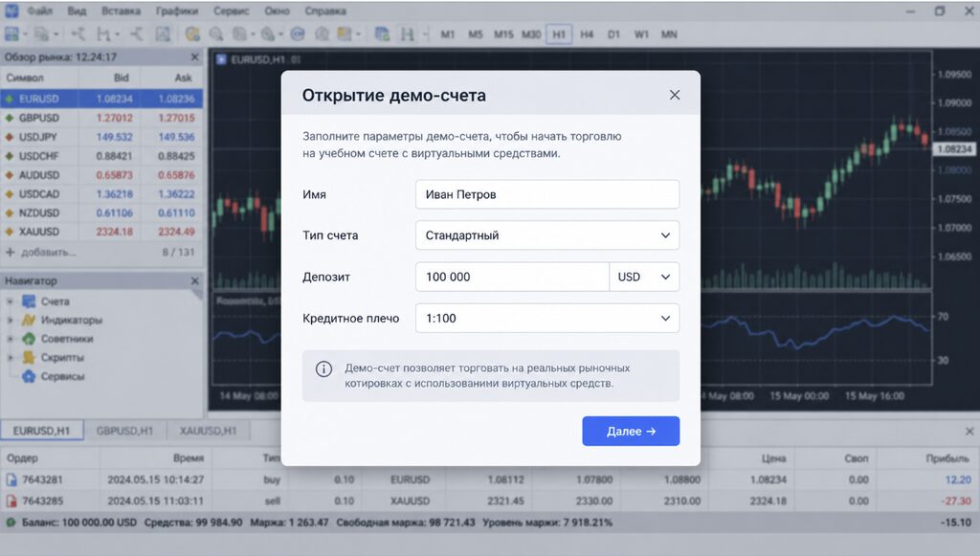Click the Сервисы icon in Навигатор
The height and width of the screenshot is (556, 980).
(29, 376)
